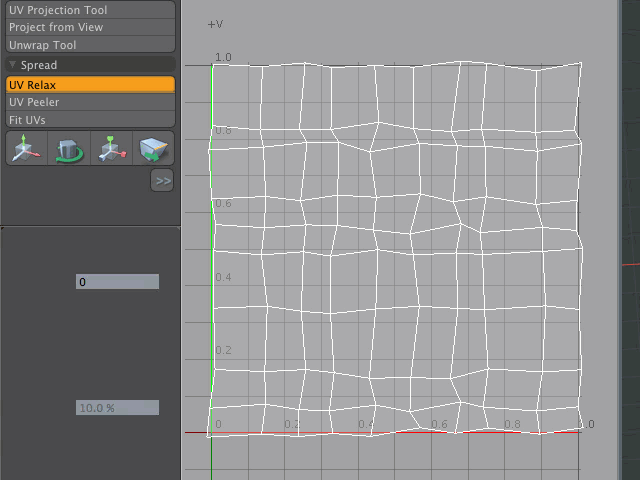Run the Fit UVs command

click(x=88, y=120)
